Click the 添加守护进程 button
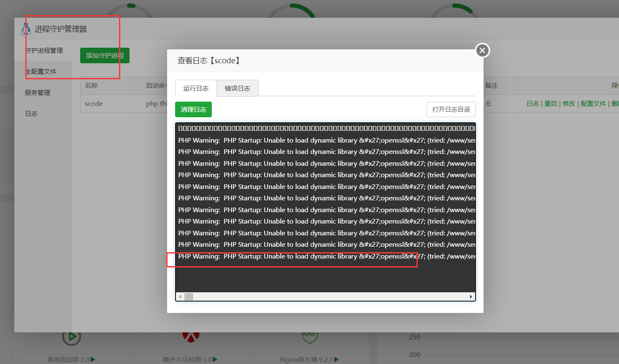Viewport: 619px width, 364px height. point(105,55)
